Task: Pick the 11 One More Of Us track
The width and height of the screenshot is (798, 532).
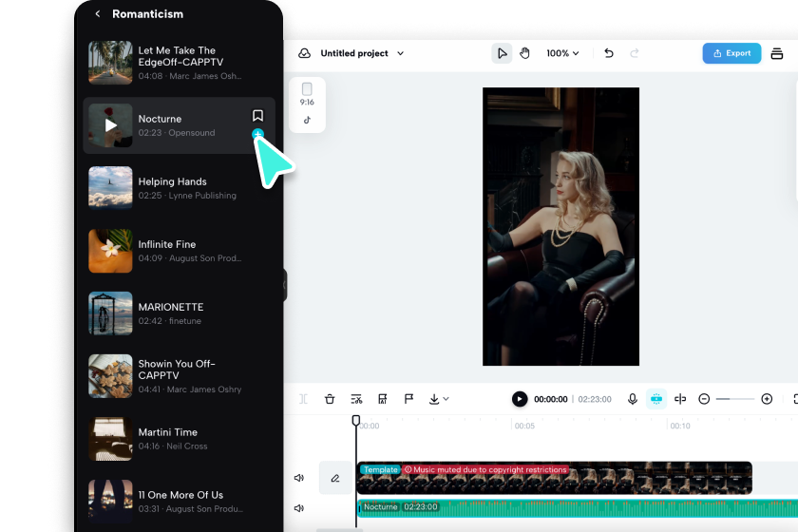Action: tap(179, 502)
